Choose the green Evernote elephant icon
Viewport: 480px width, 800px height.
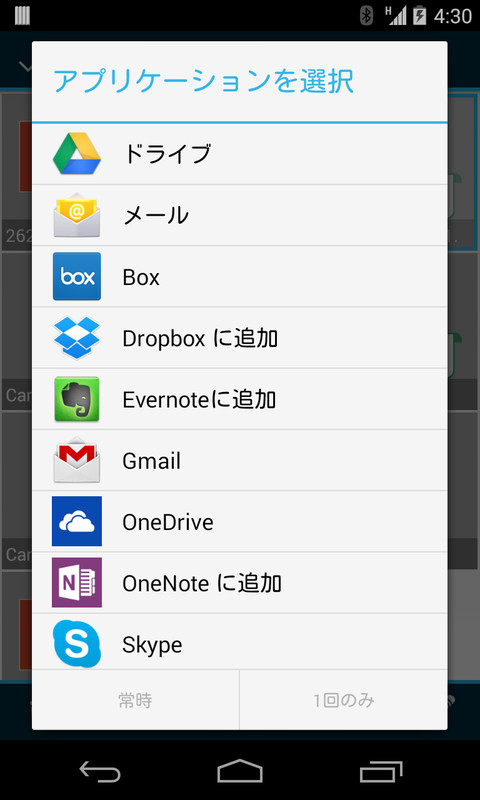point(77,399)
